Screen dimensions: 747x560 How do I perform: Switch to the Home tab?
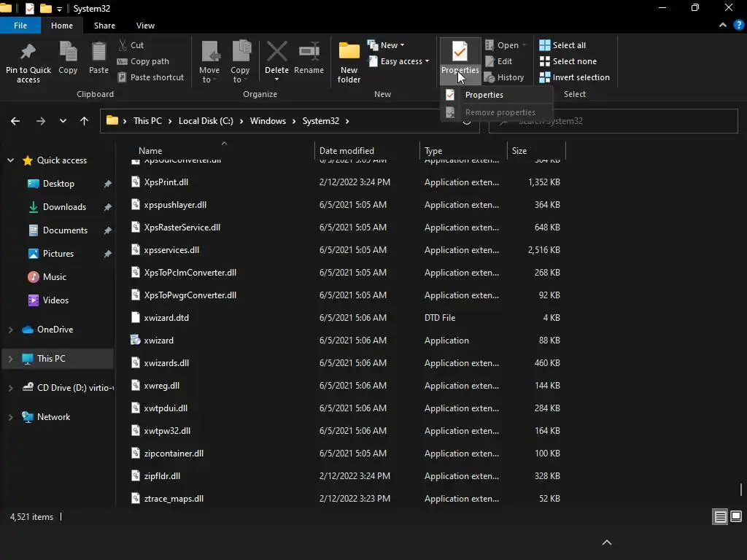click(x=62, y=26)
